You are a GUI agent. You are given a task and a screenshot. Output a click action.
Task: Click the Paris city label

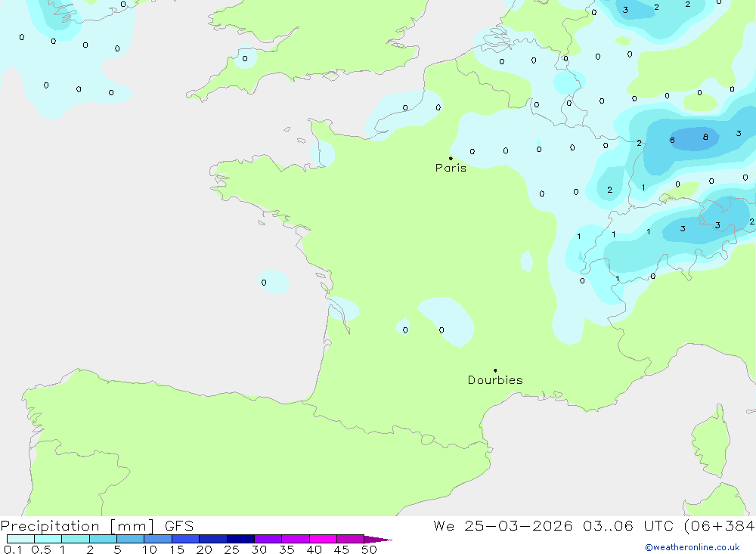[x=451, y=168]
